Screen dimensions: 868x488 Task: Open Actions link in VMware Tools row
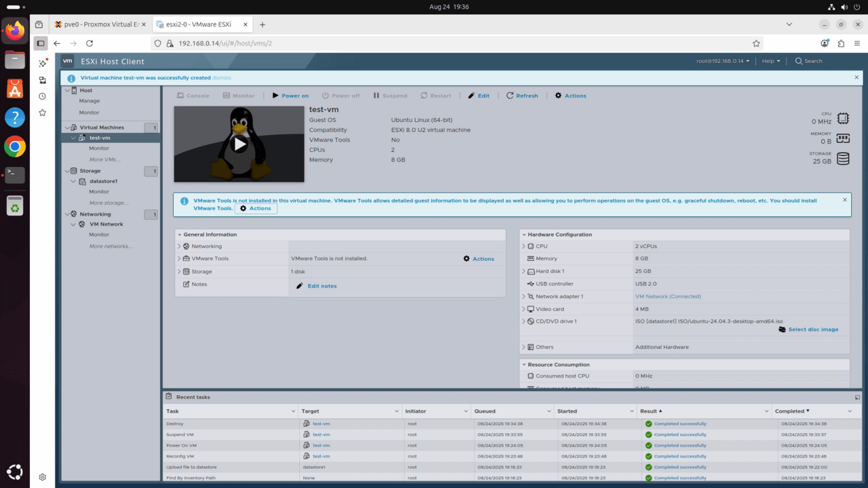479,259
